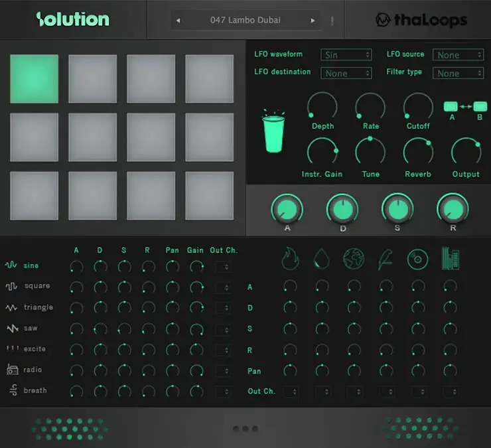491x448 pixels.
Task: Select the feather element icon
Action: (386, 260)
